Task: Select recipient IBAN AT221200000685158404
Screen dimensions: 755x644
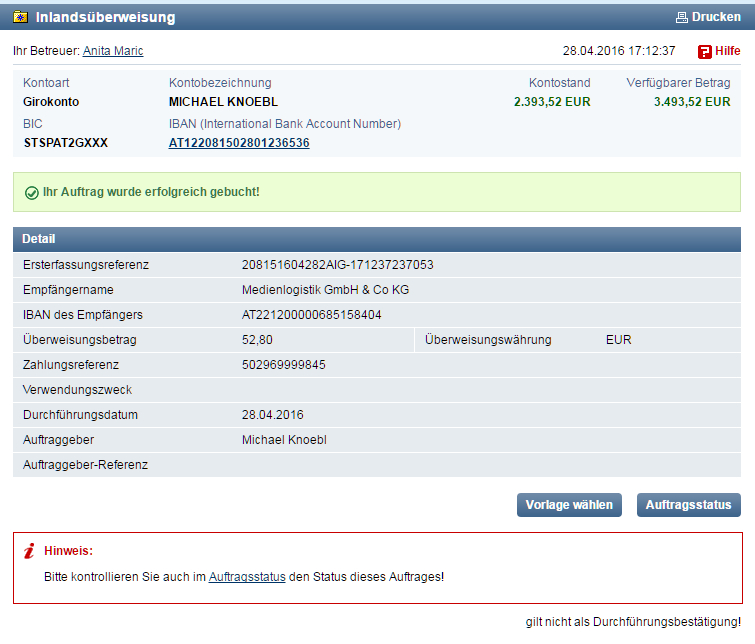Action: 312,315
